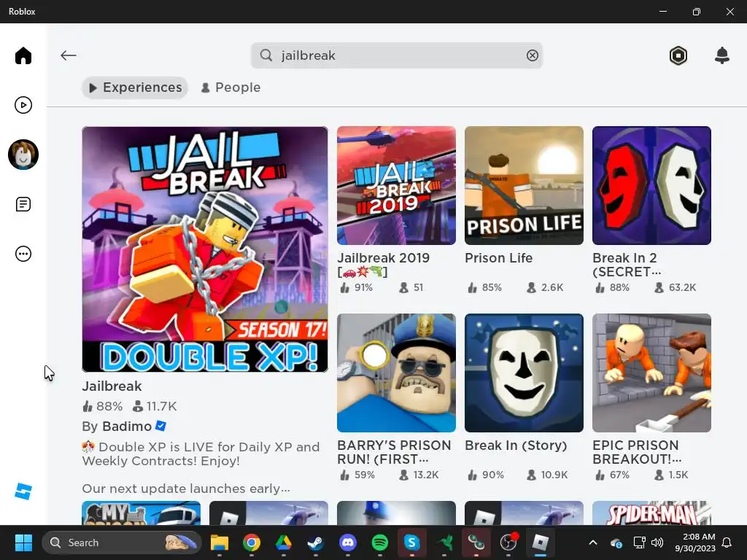Go back using the left arrow
Image resolution: width=747 pixels, height=560 pixels.
68,55
